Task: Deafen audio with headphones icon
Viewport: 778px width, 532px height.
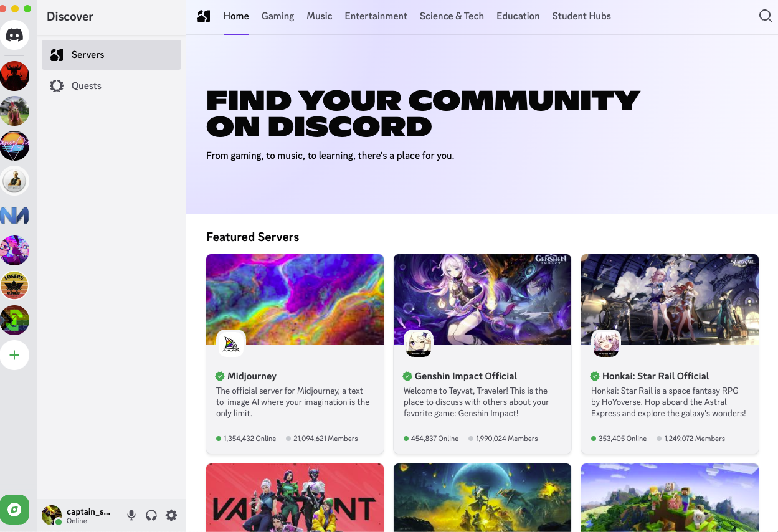Action: (x=151, y=515)
